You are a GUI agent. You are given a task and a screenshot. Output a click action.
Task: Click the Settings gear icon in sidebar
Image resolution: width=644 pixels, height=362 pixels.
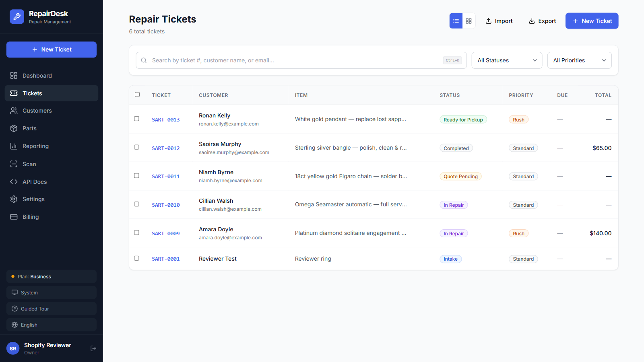[14, 199]
